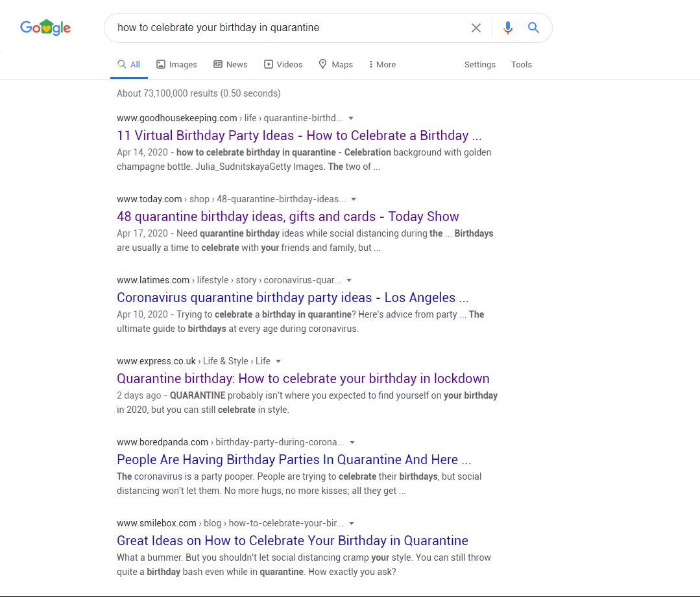Submit search with magnifying glass icon
The height and width of the screenshot is (597, 700).
pyautogui.click(x=533, y=28)
